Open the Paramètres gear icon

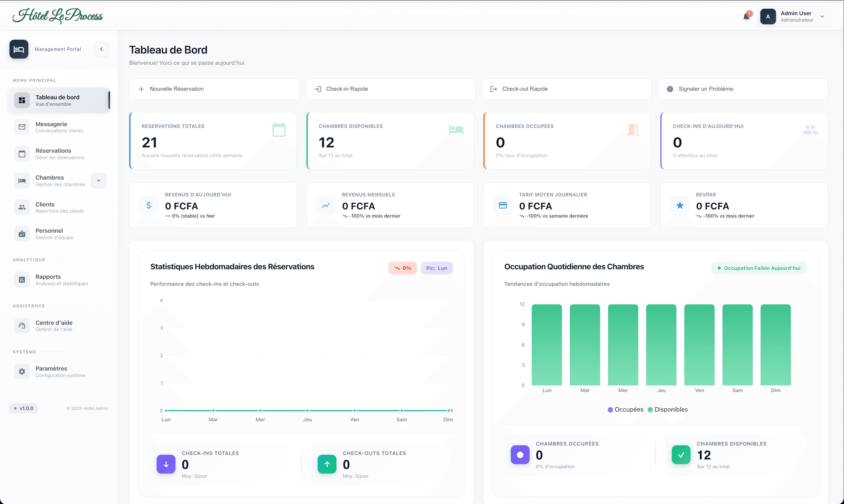[22, 371]
